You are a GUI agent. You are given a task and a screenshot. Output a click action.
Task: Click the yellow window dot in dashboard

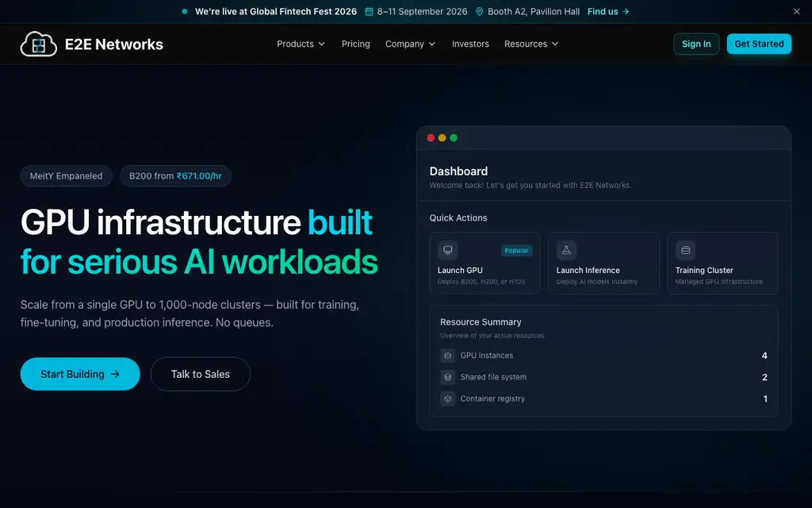click(442, 138)
